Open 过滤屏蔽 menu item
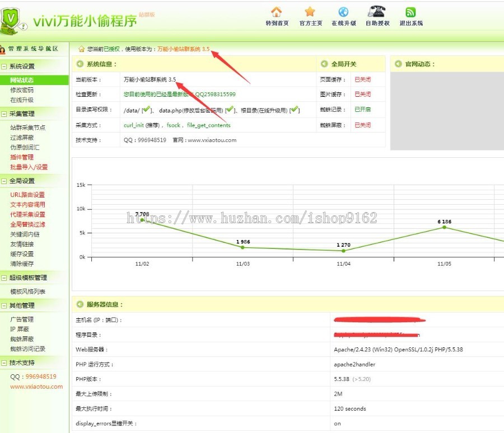504x433 pixels. point(22,138)
